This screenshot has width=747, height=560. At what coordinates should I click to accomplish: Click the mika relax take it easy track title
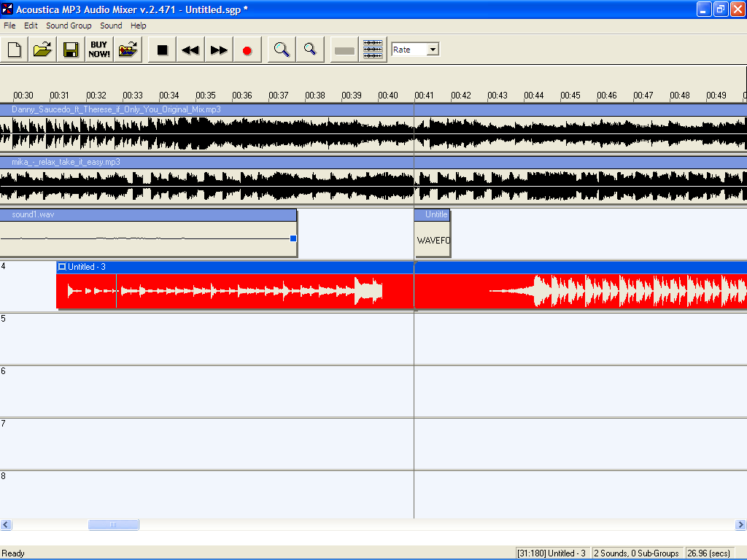point(66,161)
